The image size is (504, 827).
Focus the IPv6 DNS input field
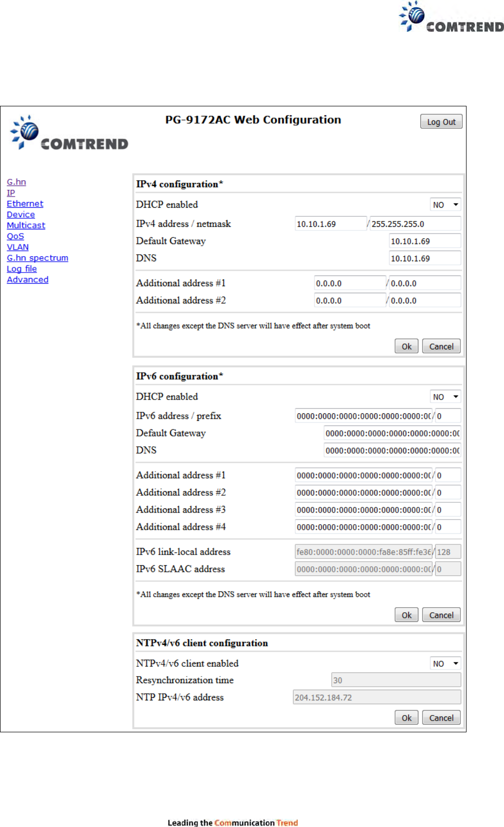coord(393,450)
